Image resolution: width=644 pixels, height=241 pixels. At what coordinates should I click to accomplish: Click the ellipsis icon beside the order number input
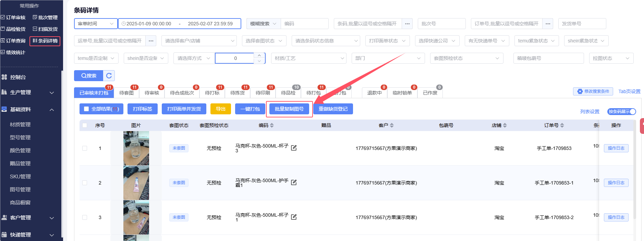tap(548, 24)
